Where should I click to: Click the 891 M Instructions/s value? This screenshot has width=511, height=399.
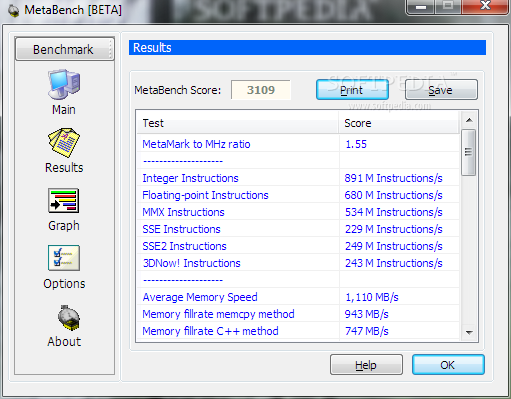(393, 178)
